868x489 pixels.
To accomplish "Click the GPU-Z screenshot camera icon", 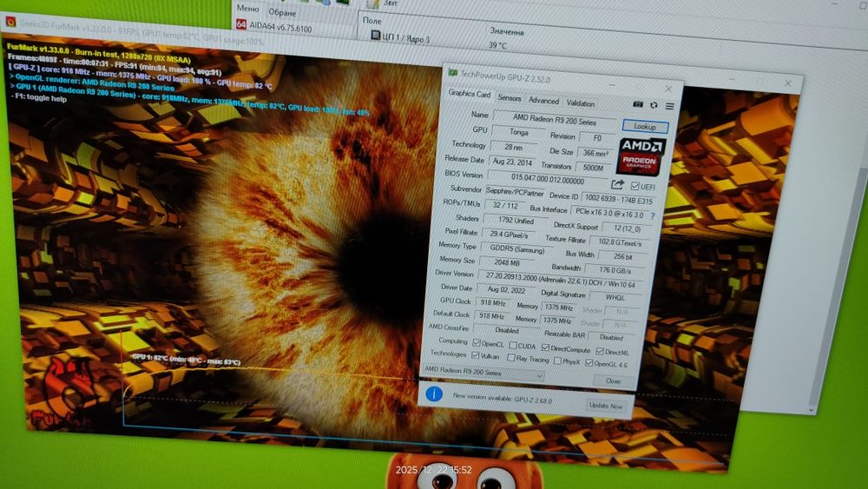I will tap(638, 104).
